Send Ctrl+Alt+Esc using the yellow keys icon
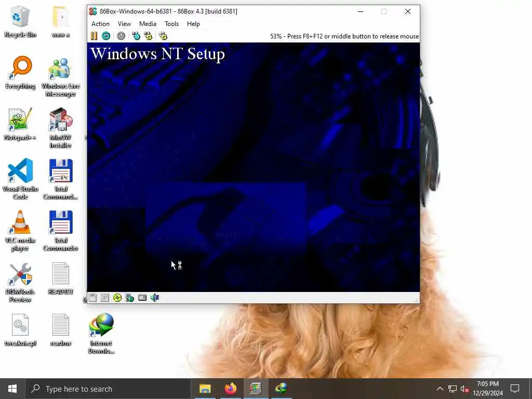Image resolution: width=532 pixels, height=399 pixels. (148, 36)
